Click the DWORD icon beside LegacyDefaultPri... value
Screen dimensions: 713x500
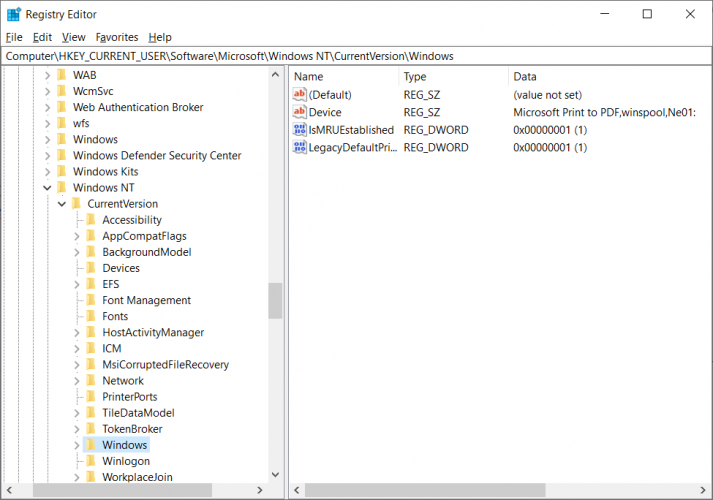[x=300, y=147]
